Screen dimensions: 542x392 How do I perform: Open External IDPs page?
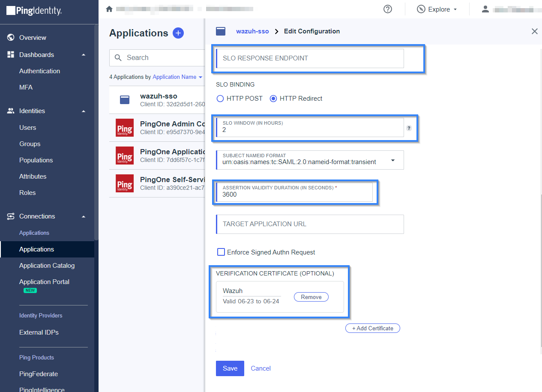[x=39, y=332]
